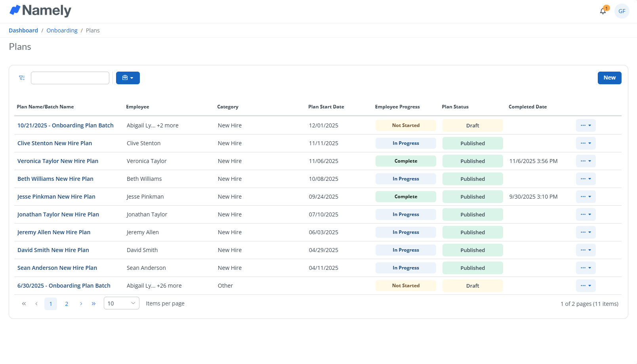The image size is (637, 364).
Task: Click the GF user avatar
Action: pyautogui.click(x=622, y=11)
